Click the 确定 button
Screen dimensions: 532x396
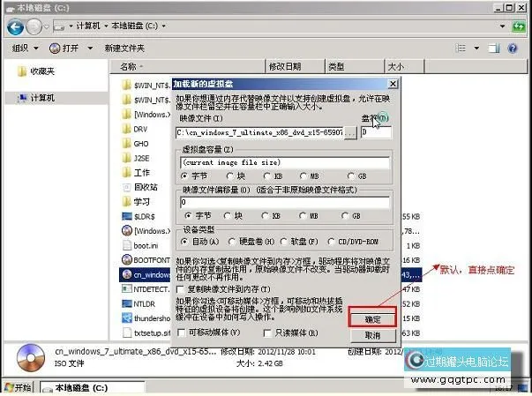(372, 319)
